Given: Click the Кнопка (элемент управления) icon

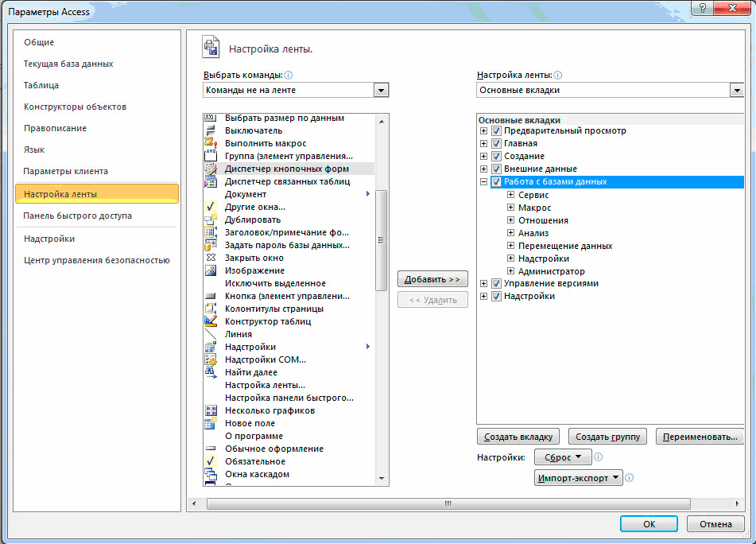Looking at the screenshot, I should (210, 296).
